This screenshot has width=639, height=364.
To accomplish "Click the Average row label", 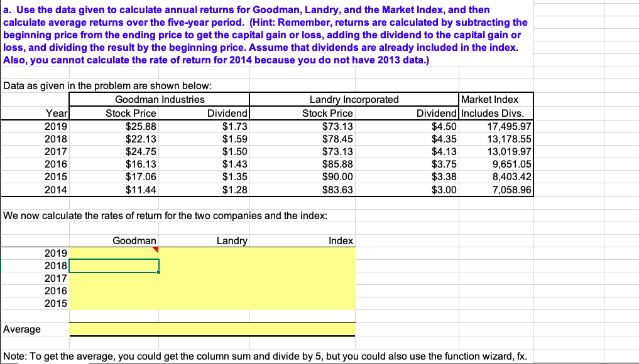I will [x=22, y=329].
